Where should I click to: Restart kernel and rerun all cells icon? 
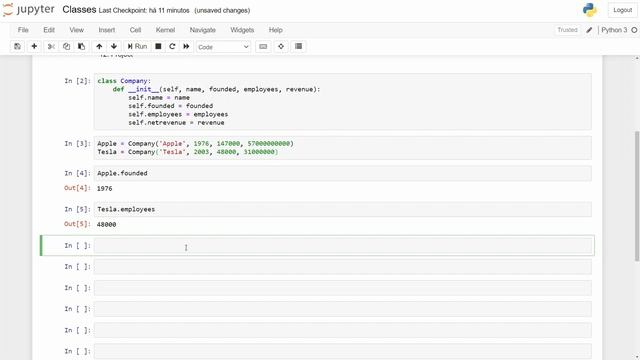(x=186, y=47)
